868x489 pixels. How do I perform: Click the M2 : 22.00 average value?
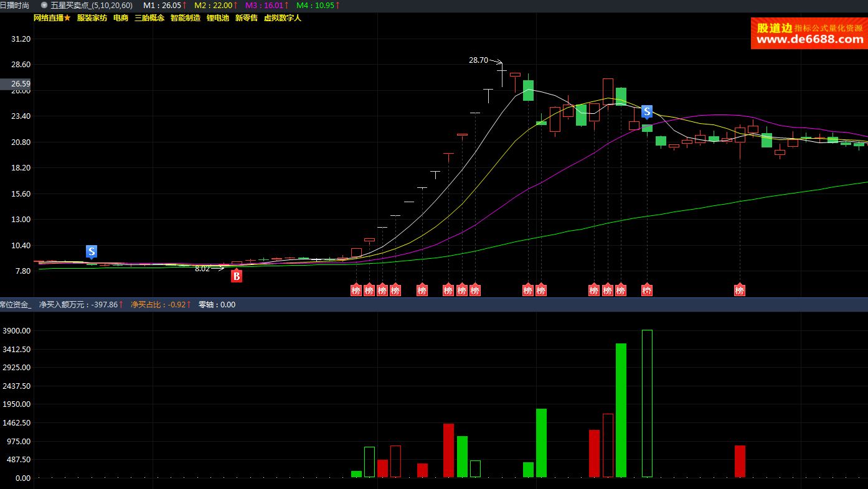tap(216, 5)
